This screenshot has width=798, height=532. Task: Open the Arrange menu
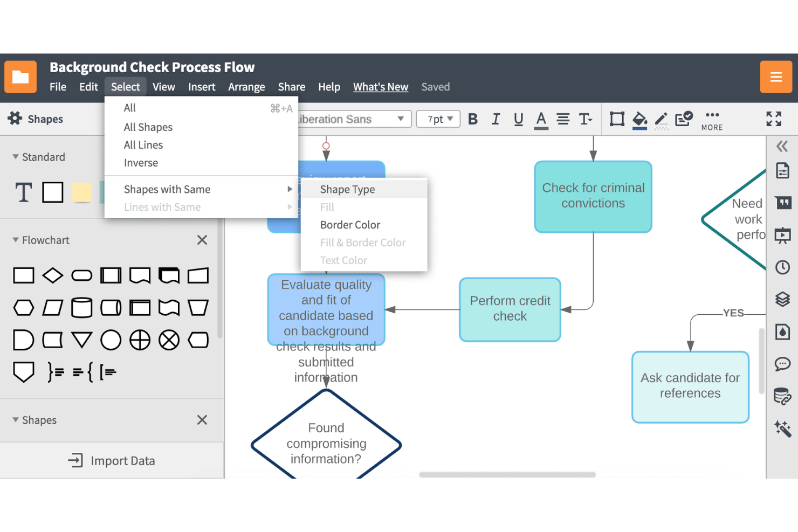pos(246,87)
